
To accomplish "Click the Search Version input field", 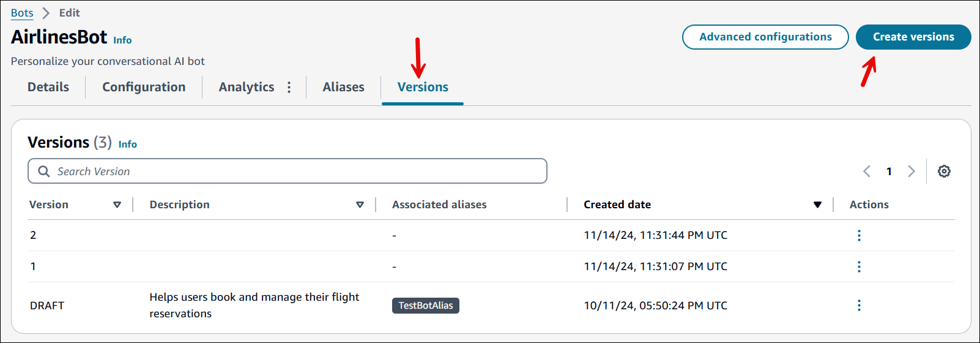I will tap(294, 171).
